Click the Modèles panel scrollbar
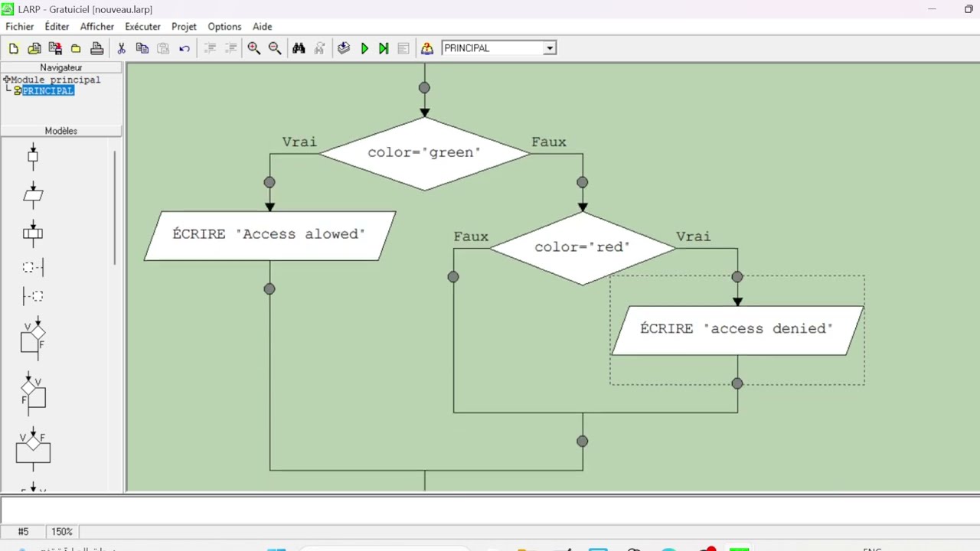 coord(116,207)
